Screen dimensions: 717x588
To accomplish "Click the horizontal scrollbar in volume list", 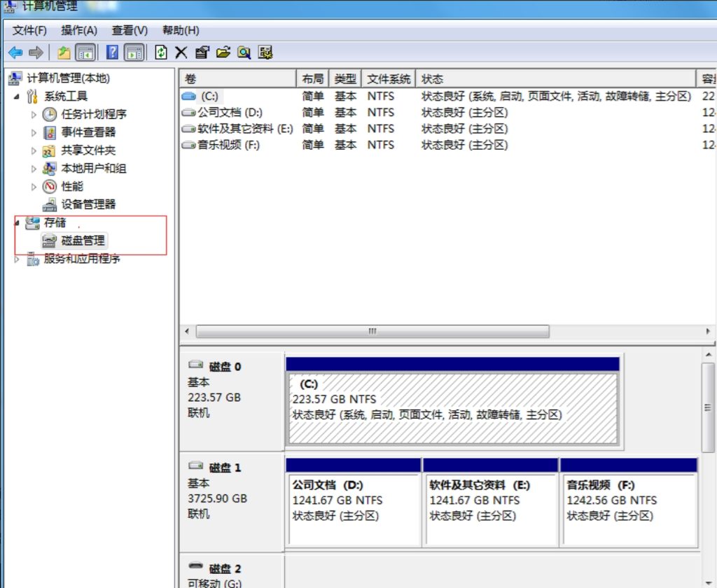I will pyautogui.click(x=373, y=331).
